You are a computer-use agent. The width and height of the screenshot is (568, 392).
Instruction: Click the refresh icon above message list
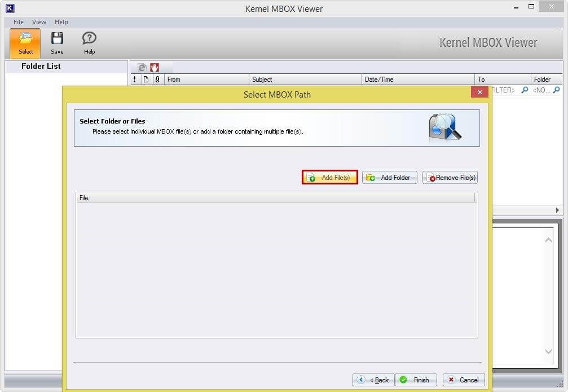[142, 67]
